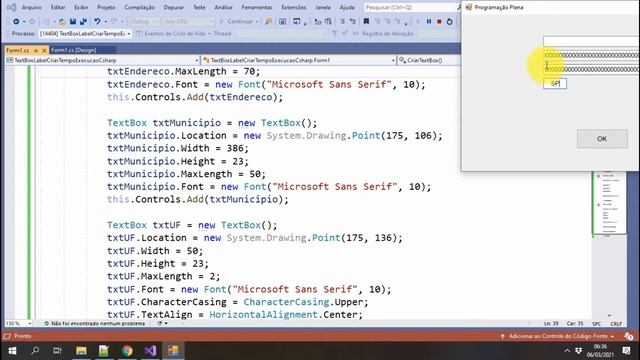The height and width of the screenshot is (360, 640).
Task: Click the Restart debugging icon
Action: tap(449, 21)
